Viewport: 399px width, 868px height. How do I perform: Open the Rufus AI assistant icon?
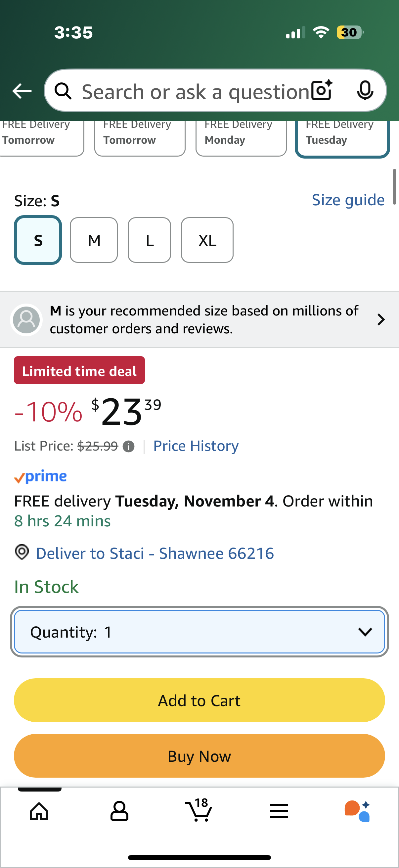click(x=357, y=810)
